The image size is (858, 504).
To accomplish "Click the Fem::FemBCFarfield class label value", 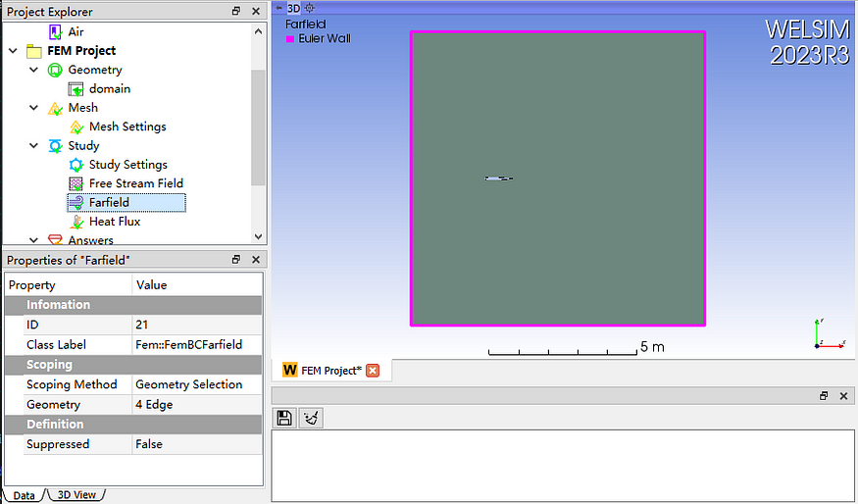I will click(x=197, y=345).
